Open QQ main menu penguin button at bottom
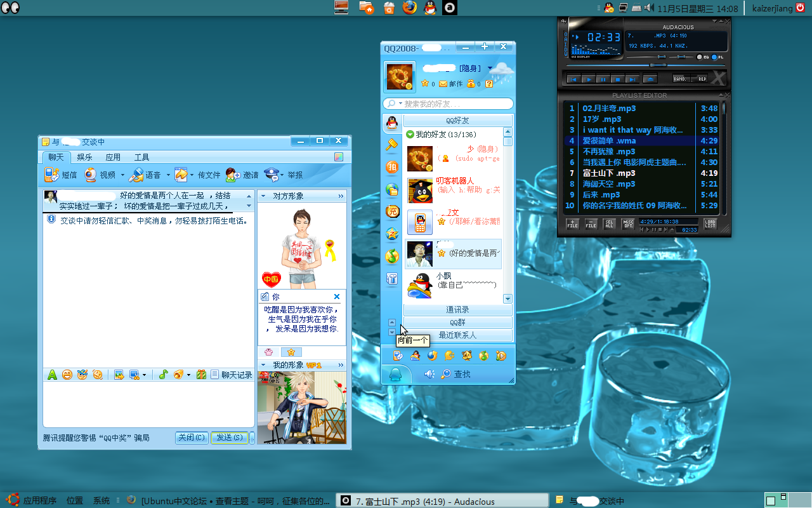812x508 pixels. (x=396, y=375)
